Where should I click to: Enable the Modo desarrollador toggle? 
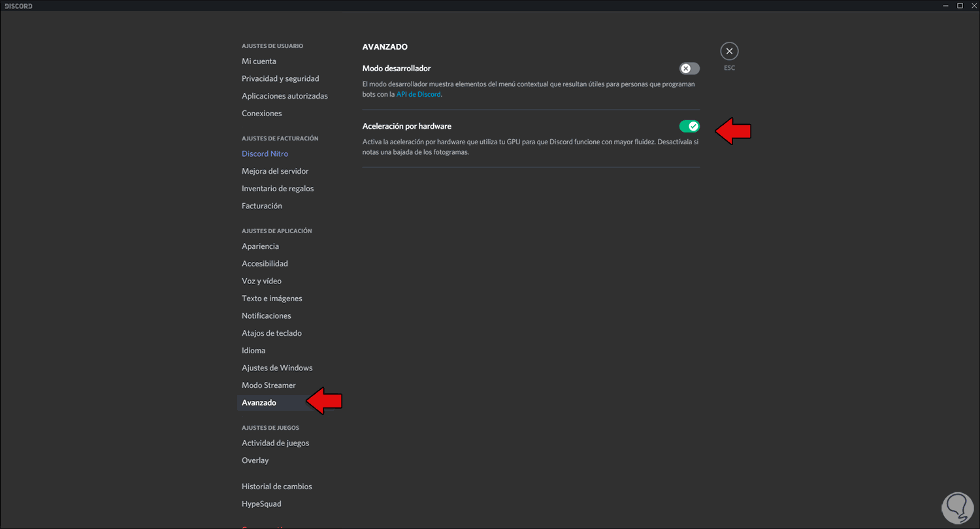click(689, 69)
